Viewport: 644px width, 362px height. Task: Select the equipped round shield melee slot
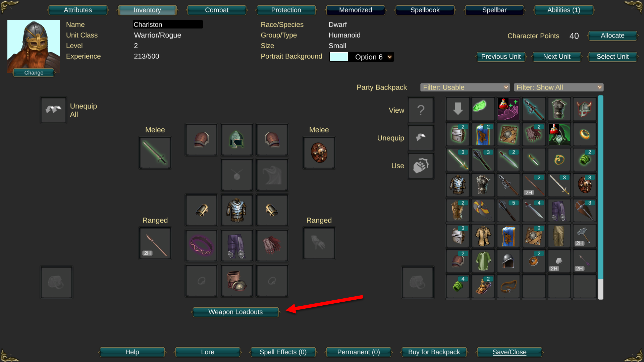point(319,153)
